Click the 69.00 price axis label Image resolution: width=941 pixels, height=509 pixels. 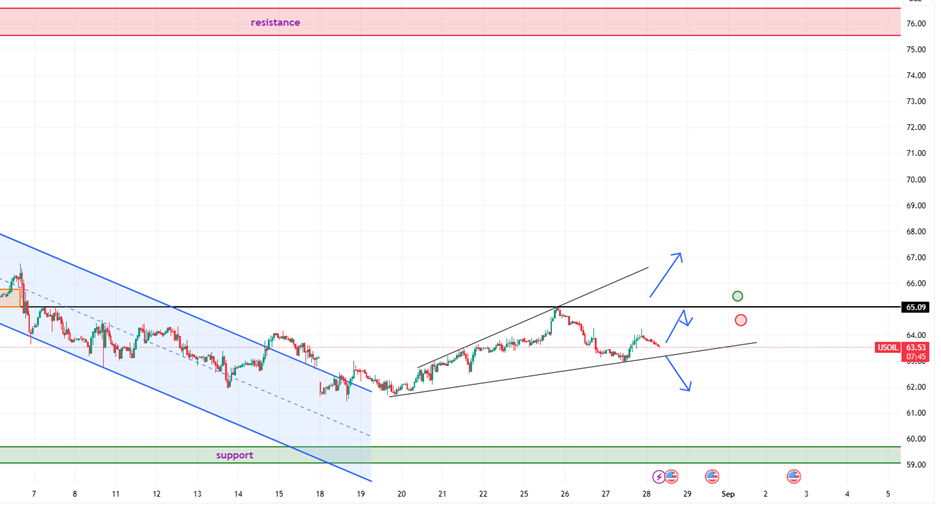(x=916, y=205)
